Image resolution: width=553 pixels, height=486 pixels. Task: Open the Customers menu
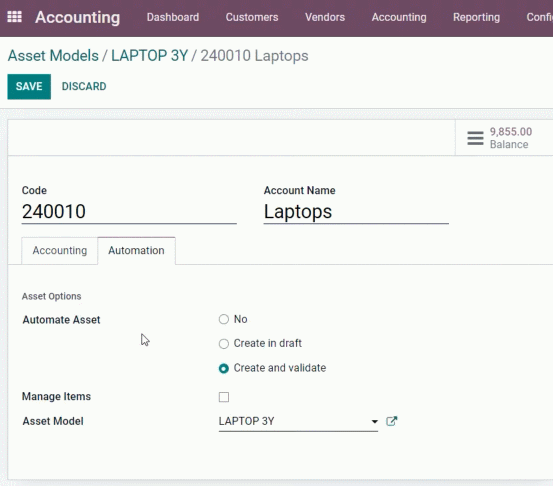pyautogui.click(x=252, y=17)
